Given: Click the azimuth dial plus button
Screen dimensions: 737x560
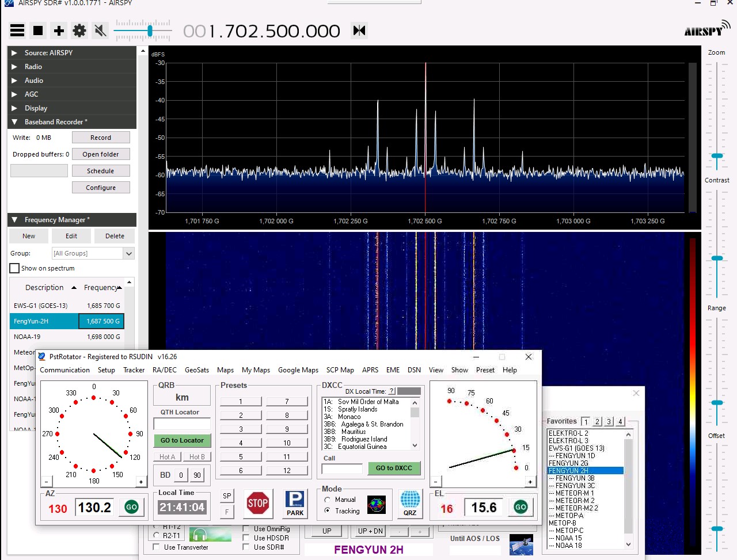Looking at the screenshot, I should click(x=140, y=481).
